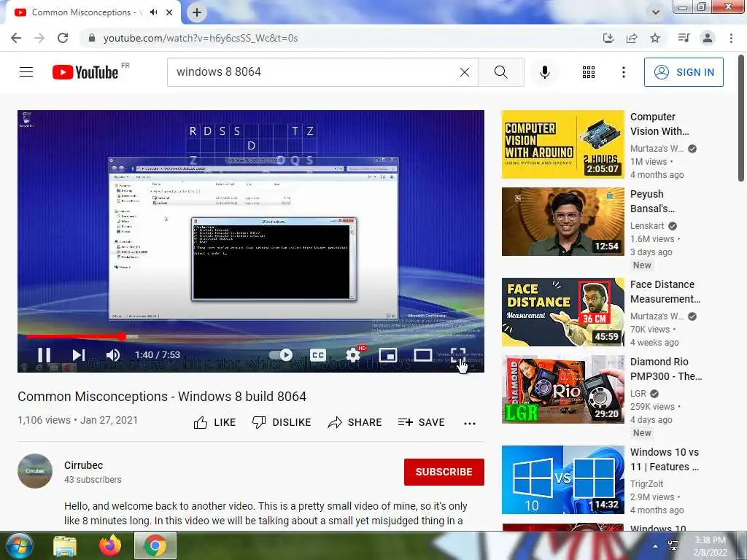
Task: Install app icon in address bar
Action: point(608,38)
